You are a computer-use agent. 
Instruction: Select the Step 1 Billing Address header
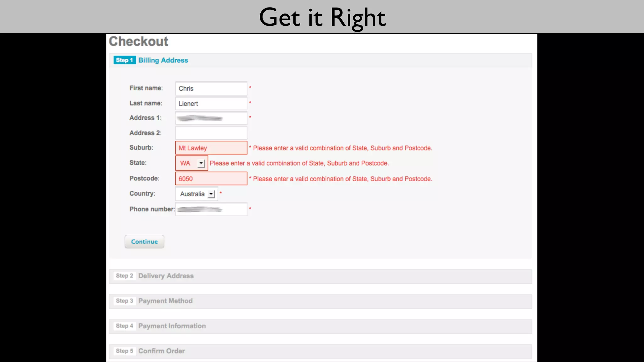(163, 60)
